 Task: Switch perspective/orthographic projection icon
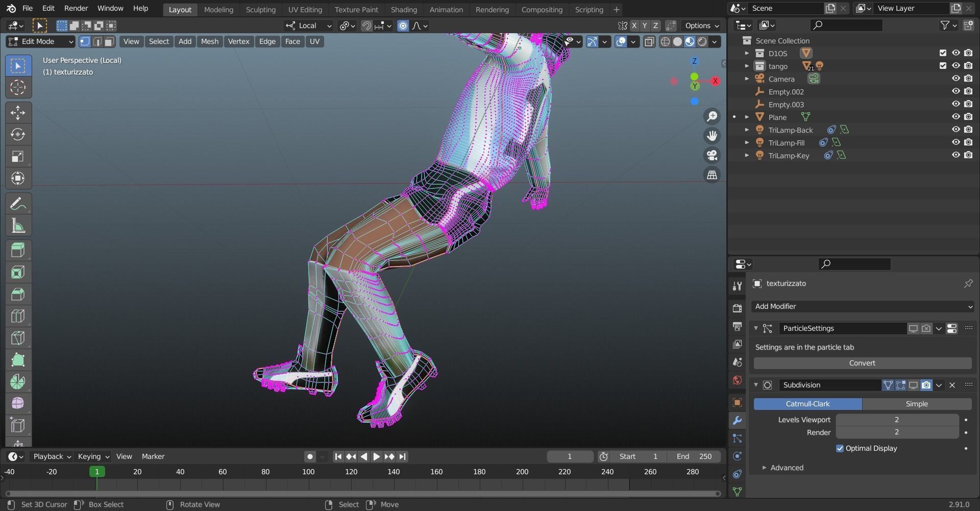point(712,175)
